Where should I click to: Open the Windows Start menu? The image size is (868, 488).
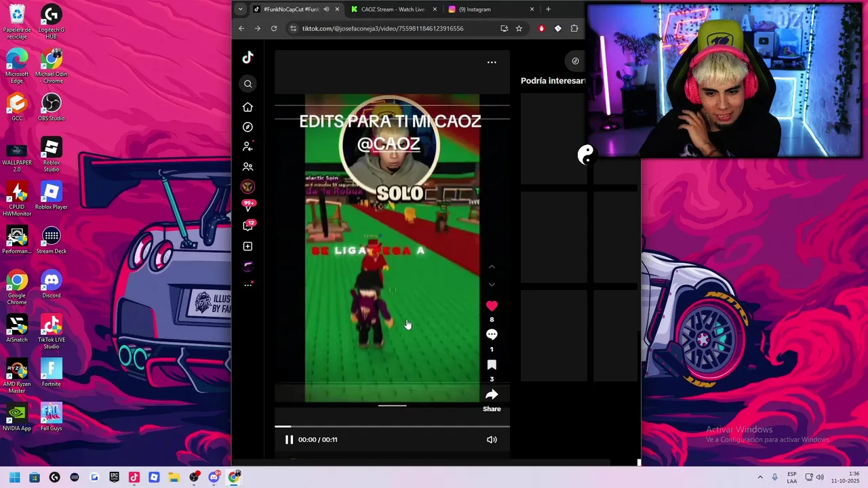[x=15, y=477]
